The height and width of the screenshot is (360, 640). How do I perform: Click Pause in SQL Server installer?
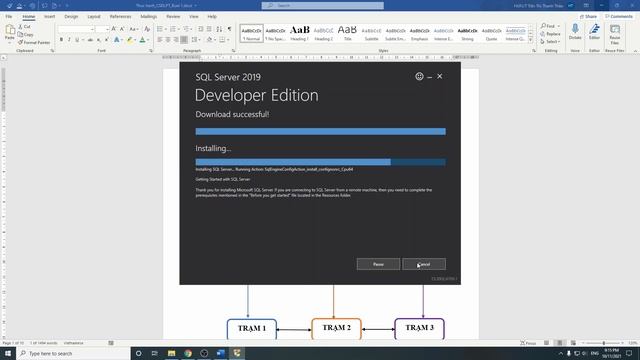click(x=378, y=264)
